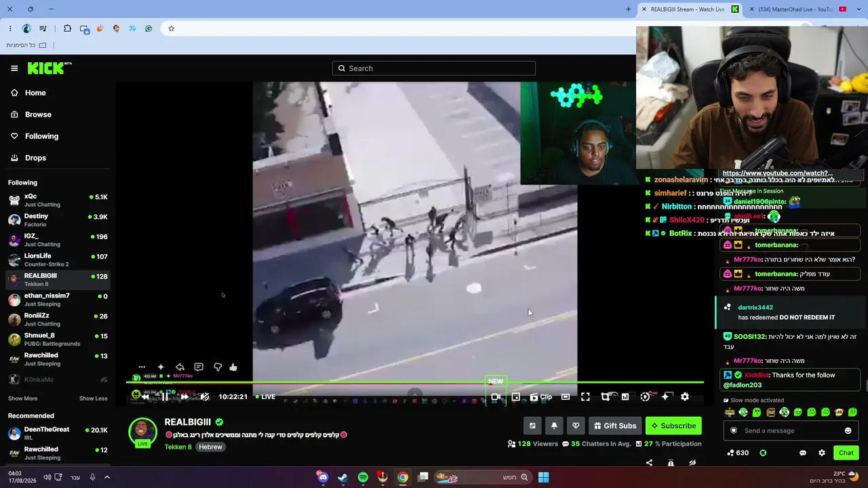The height and width of the screenshot is (488, 868).
Task: Pause the live stream playback
Action: tap(165, 396)
